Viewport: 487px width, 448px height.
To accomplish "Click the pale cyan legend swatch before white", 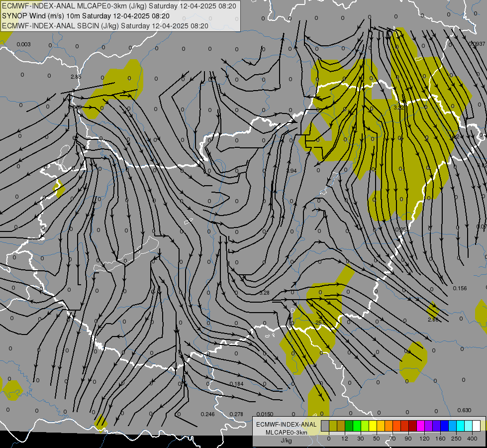I will (469, 426).
